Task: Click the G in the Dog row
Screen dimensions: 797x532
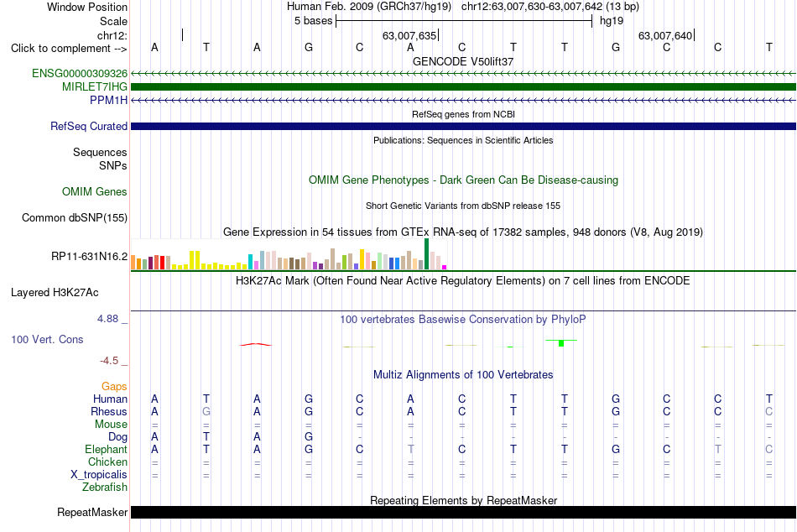Action: tap(309, 437)
